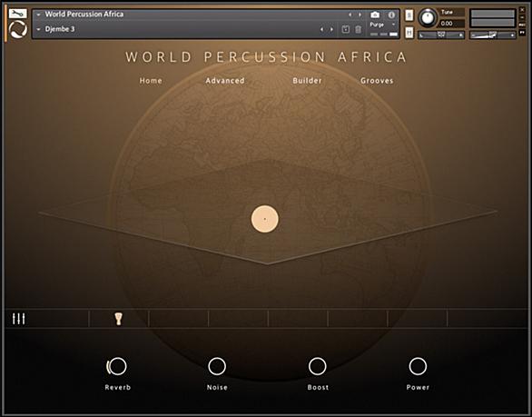Click the Tune knob

click(428, 17)
